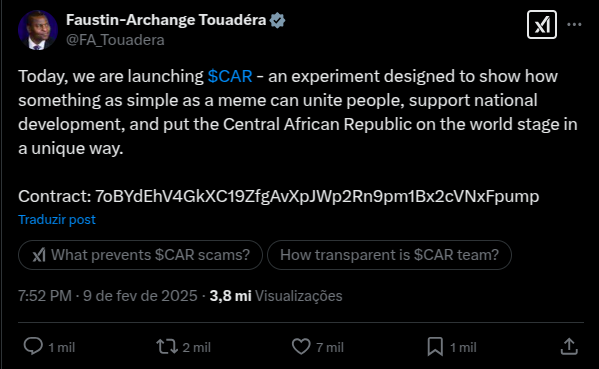Open the Grok explain-post icon
This screenshot has width=599, height=369.
tap(542, 25)
